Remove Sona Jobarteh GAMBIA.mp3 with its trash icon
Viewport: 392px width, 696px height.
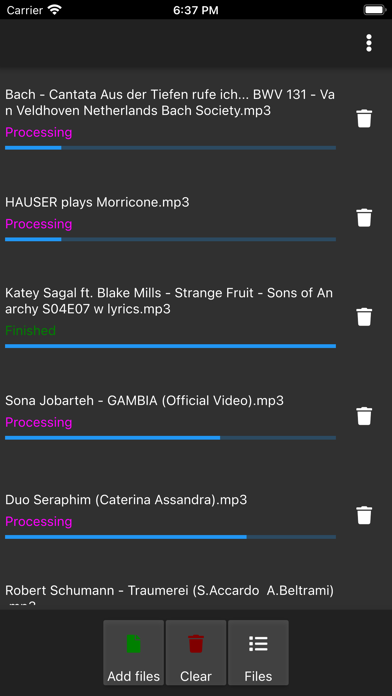(364, 416)
